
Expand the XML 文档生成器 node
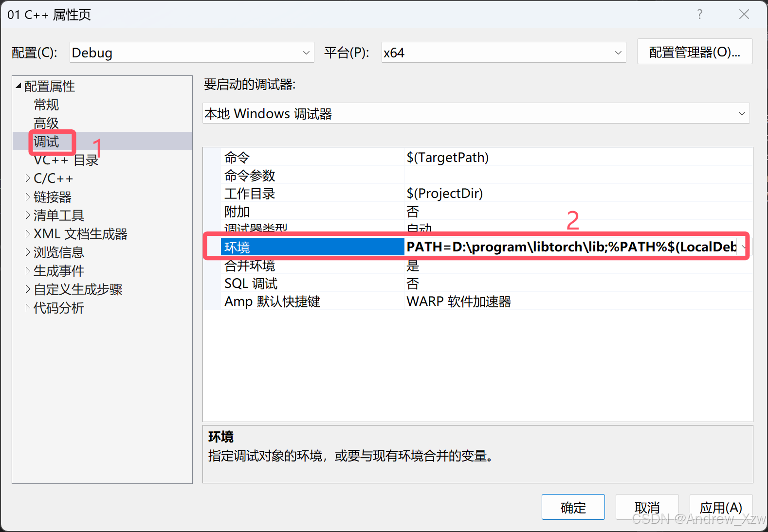tap(27, 234)
